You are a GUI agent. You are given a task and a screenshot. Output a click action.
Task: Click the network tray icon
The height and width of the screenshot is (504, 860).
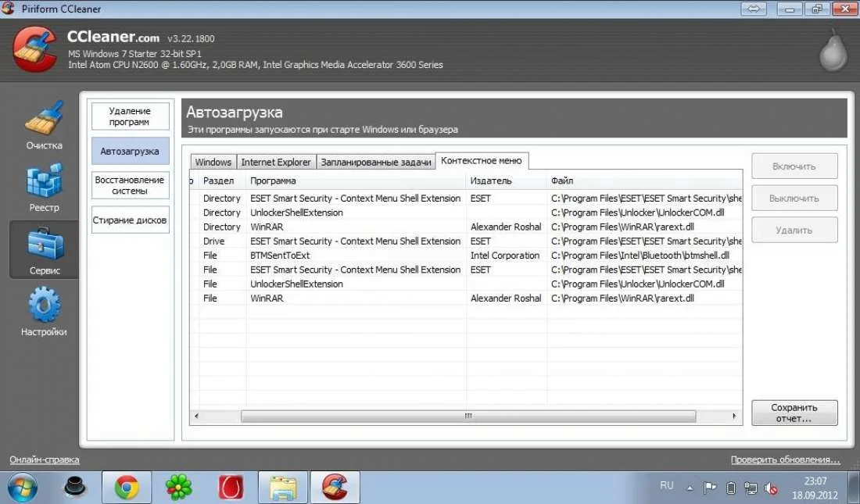751,488
